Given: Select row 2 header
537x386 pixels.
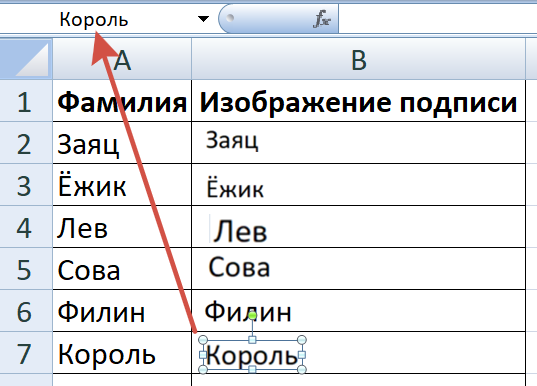Looking at the screenshot, I should point(26,142).
